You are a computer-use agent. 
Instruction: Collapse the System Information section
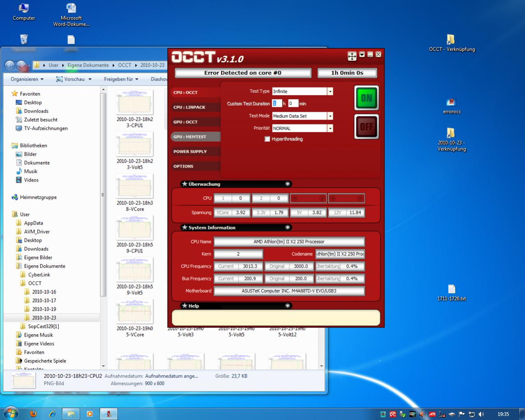[x=288, y=227]
